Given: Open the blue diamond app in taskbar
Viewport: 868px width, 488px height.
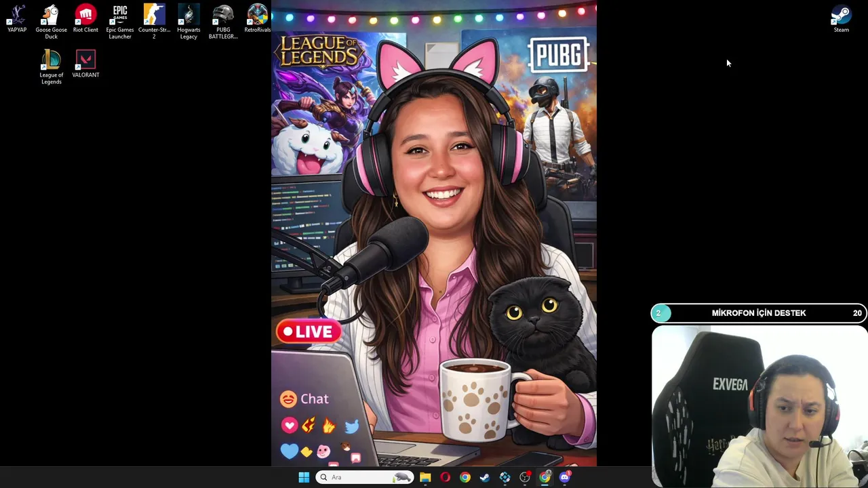Looking at the screenshot, I should 505,477.
